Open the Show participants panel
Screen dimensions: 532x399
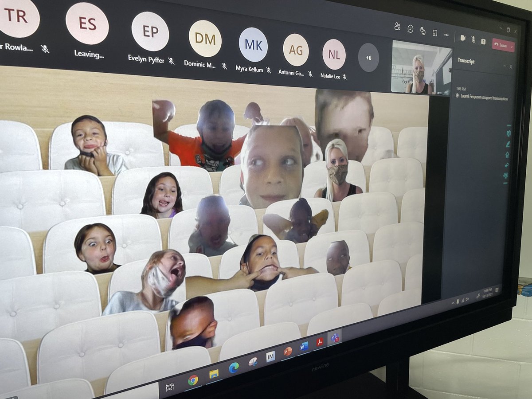tap(397, 27)
